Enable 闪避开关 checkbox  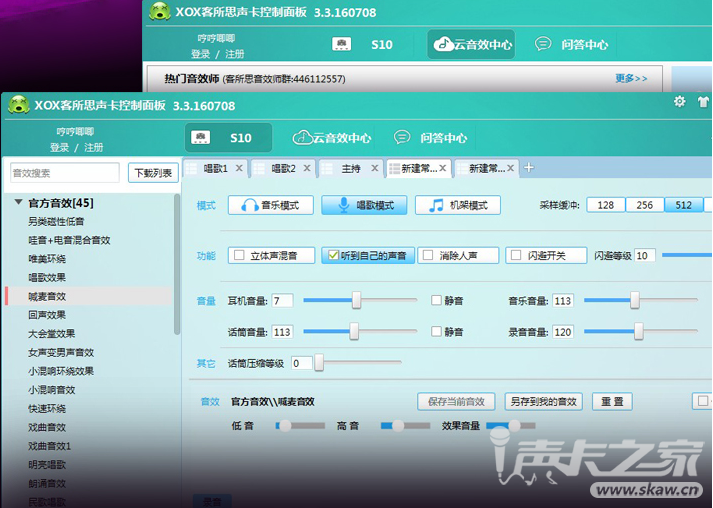pyautogui.click(x=516, y=255)
